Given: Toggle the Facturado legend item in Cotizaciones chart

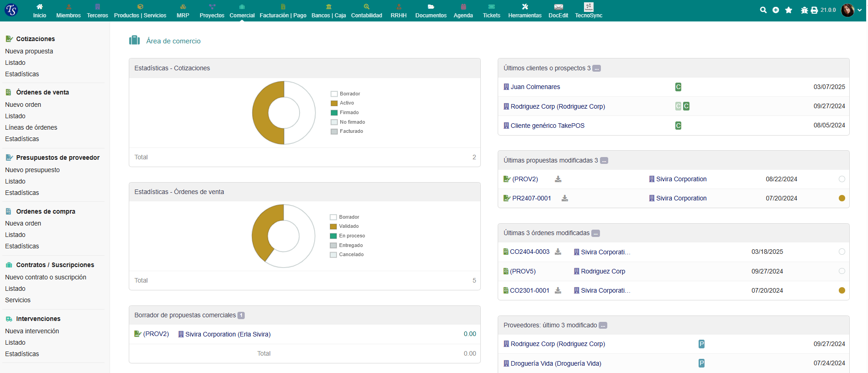Looking at the screenshot, I should [334, 131].
